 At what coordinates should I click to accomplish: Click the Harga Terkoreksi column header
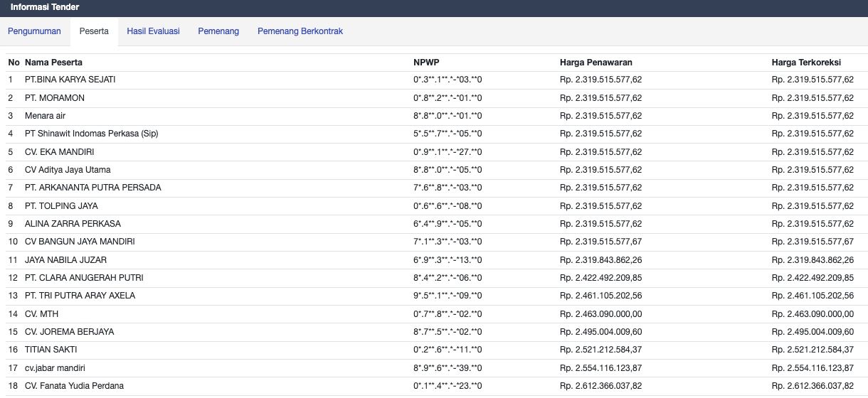coord(808,63)
